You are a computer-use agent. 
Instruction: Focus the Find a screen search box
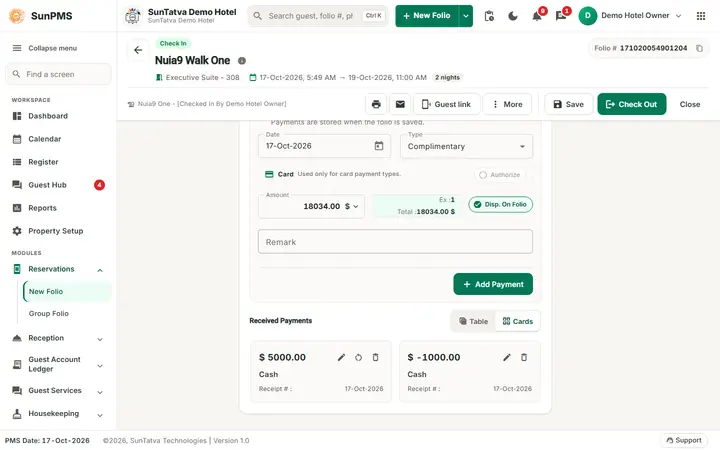pyautogui.click(x=58, y=74)
